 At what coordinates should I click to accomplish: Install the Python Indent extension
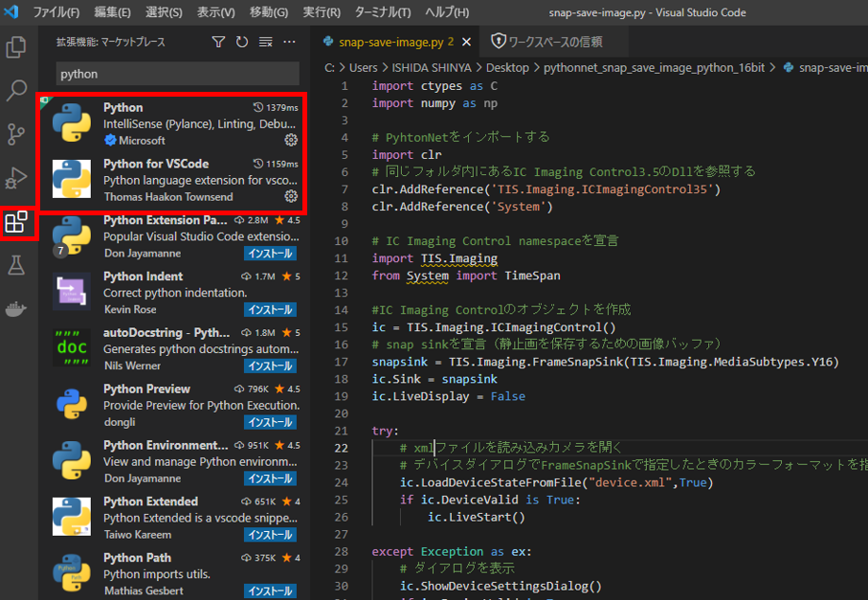270,310
